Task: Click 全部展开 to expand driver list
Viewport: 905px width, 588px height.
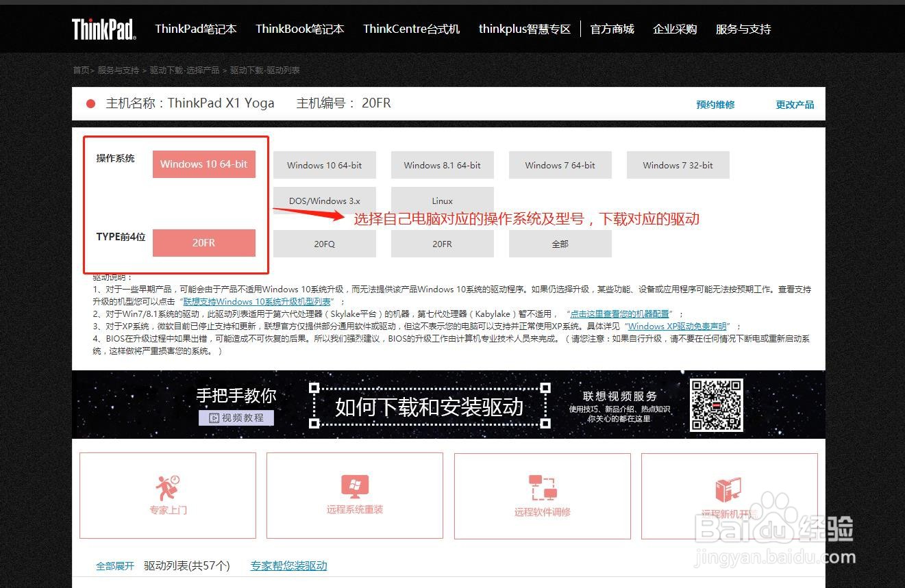Action: [x=115, y=566]
